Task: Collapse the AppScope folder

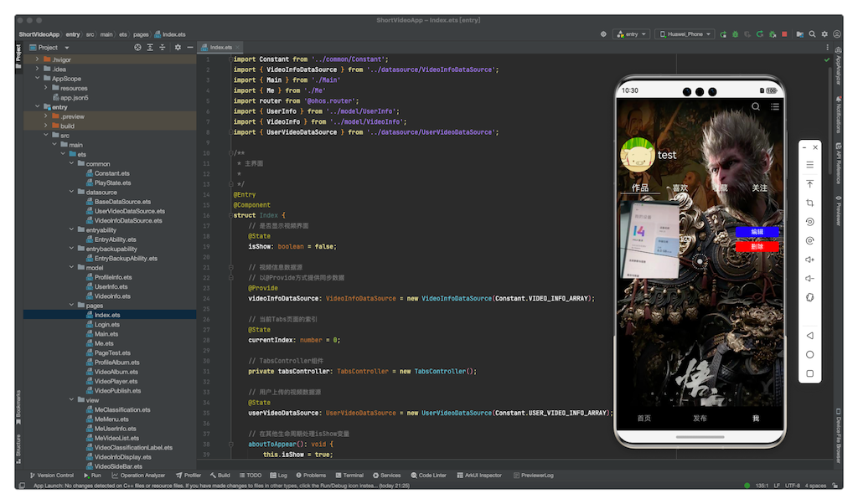Action: coord(37,78)
